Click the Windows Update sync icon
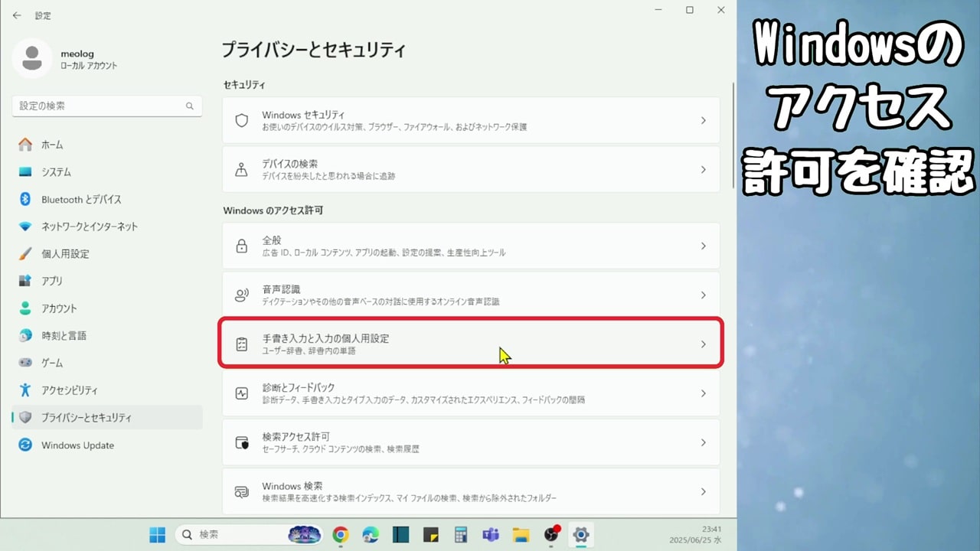This screenshot has height=551, width=980. click(25, 445)
